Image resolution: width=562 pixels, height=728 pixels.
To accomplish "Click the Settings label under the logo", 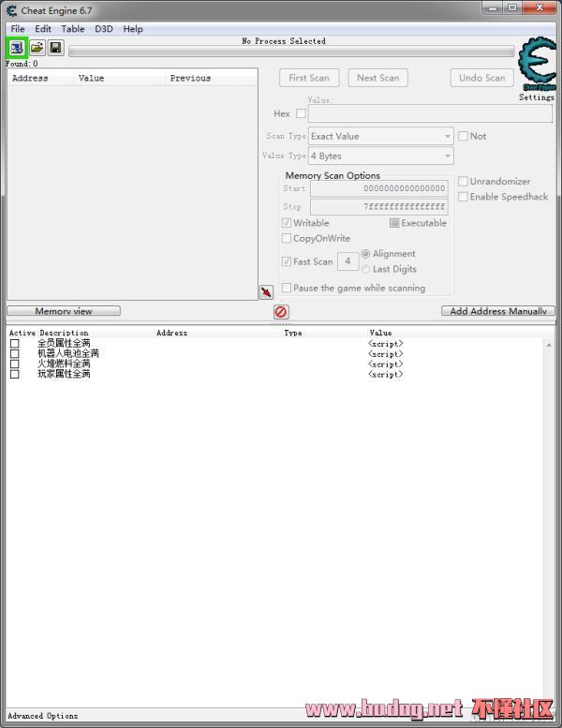I will 537,97.
